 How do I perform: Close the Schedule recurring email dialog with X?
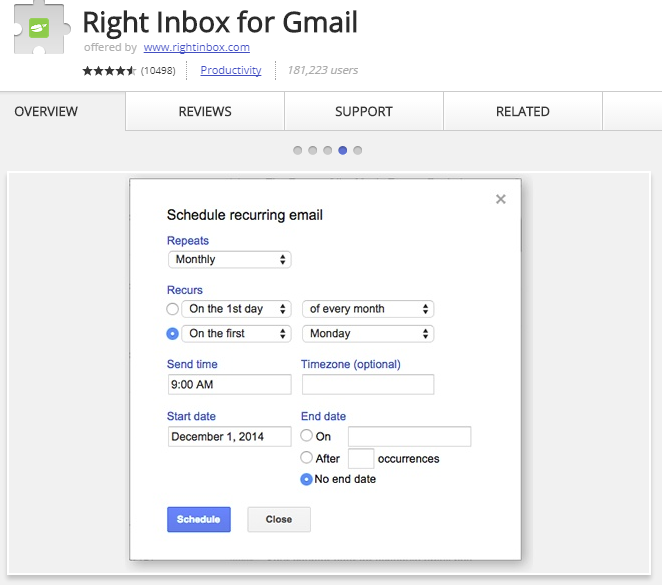pyautogui.click(x=501, y=199)
